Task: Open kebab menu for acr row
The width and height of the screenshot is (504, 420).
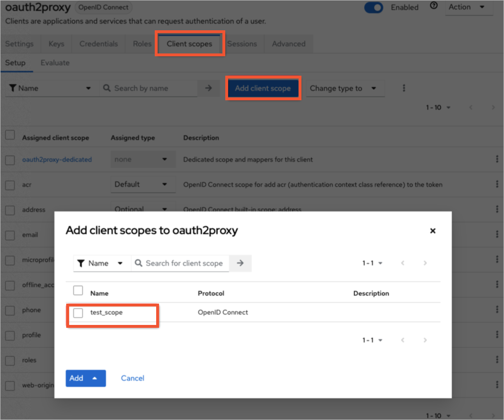Action: click(497, 184)
